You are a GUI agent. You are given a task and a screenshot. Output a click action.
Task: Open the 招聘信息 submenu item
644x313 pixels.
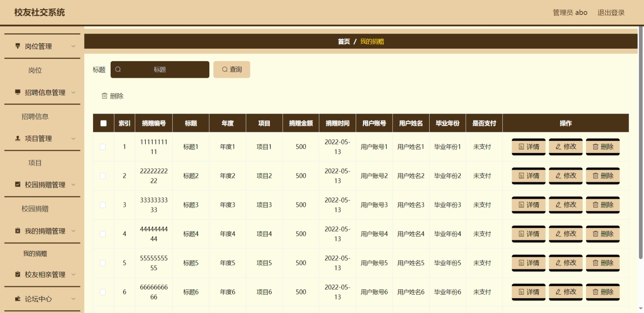[x=35, y=116]
